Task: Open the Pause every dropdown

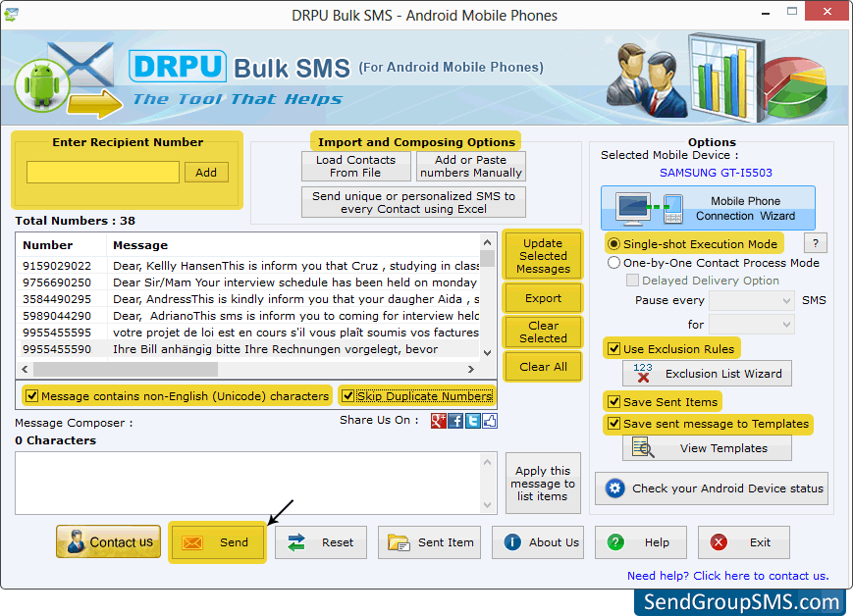Action: pyautogui.click(x=751, y=301)
